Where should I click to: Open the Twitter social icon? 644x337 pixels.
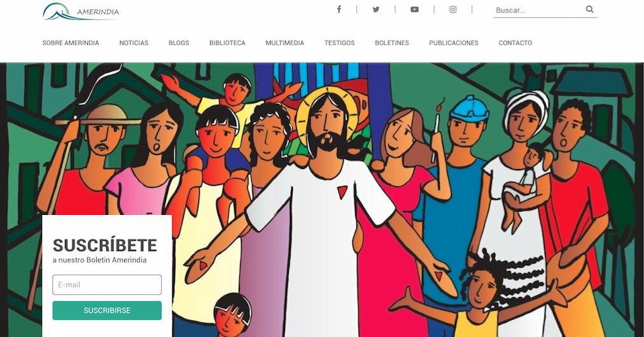coord(376,10)
